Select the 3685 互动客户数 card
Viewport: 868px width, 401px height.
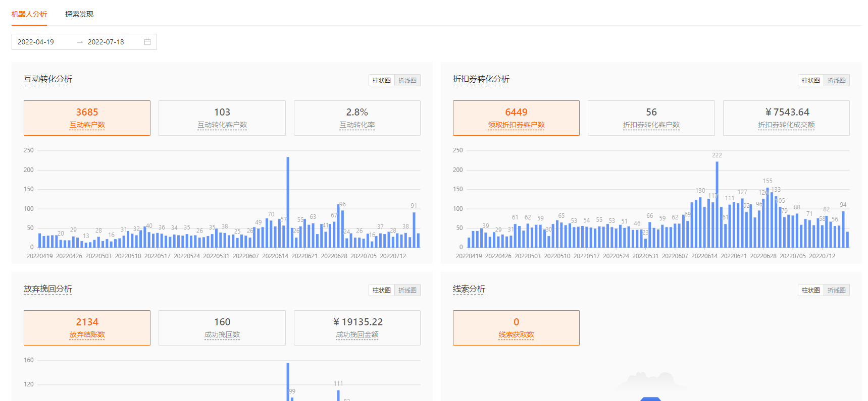point(87,118)
